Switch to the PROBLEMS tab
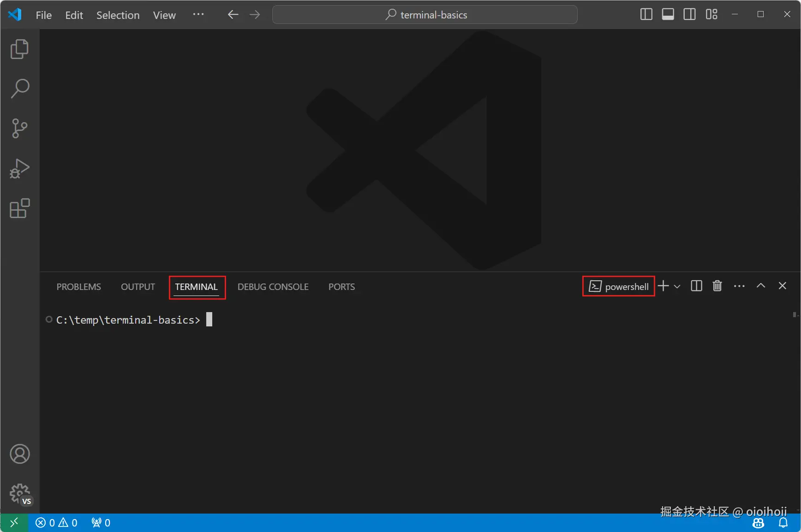The image size is (801, 532). click(x=79, y=287)
